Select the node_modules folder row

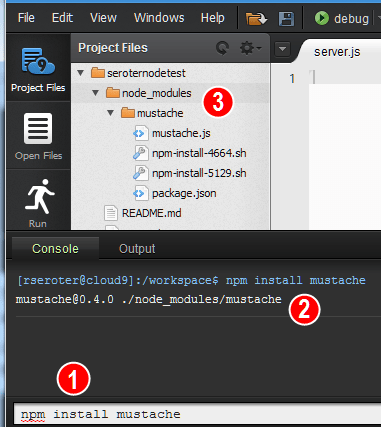(x=170, y=93)
